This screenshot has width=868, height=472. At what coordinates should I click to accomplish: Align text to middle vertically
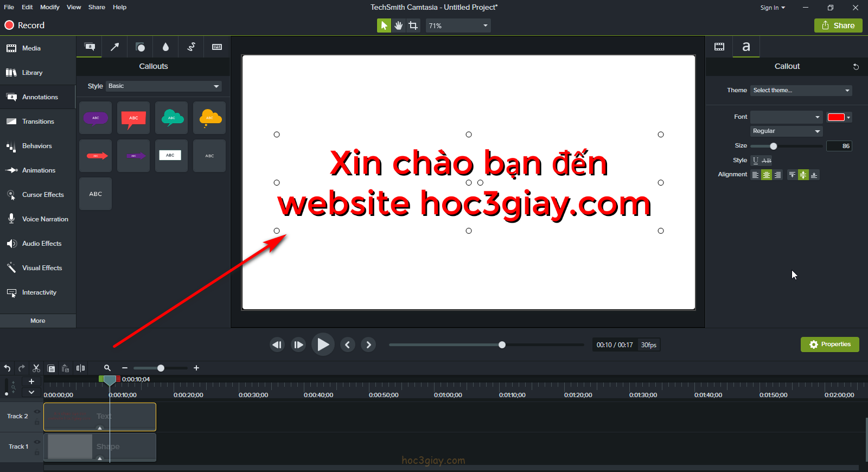pyautogui.click(x=803, y=175)
